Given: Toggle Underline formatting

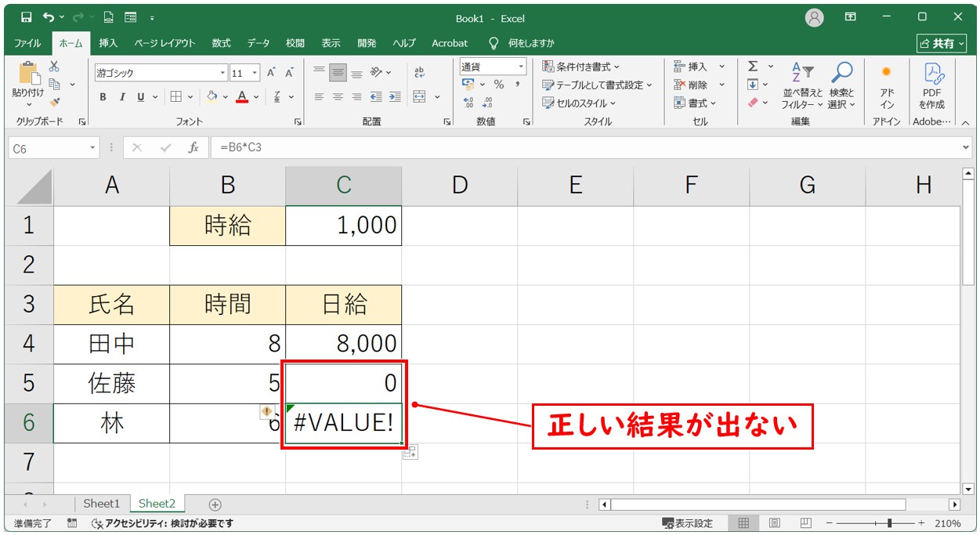Looking at the screenshot, I should pos(141,97).
